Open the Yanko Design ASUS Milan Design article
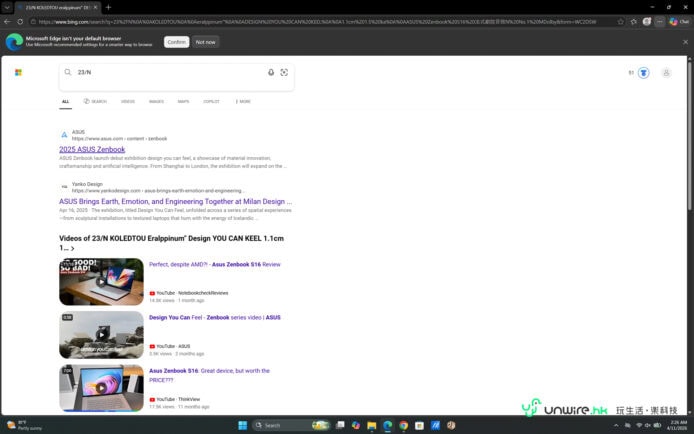 (x=175, y=201)
